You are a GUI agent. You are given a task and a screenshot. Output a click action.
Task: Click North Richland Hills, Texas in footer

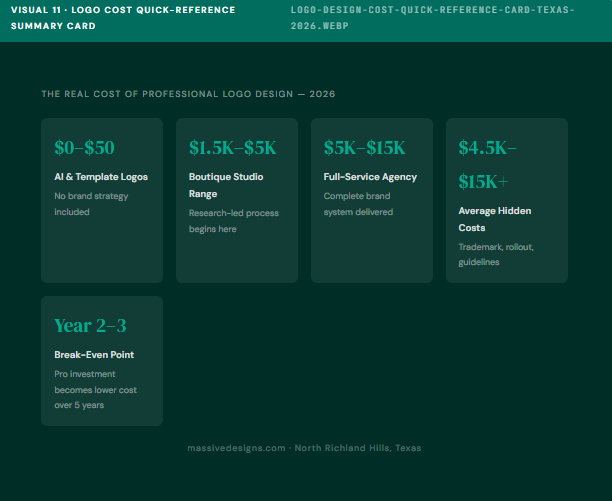pos(358,448)
